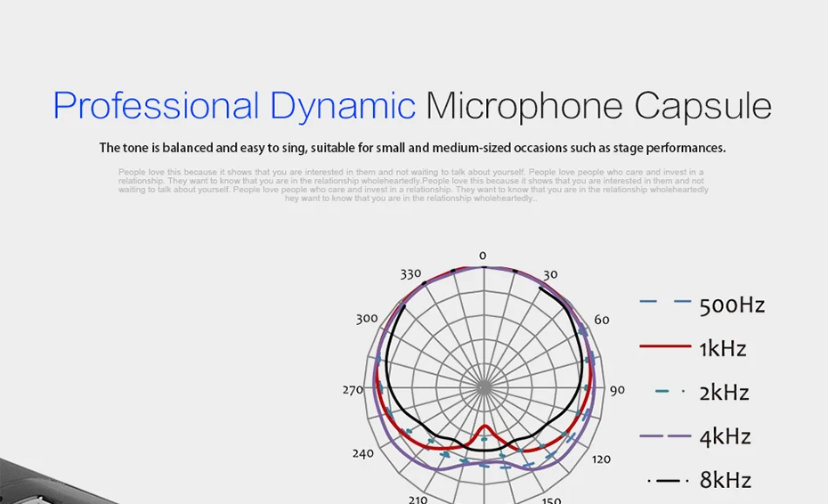
Task: Click the 300 degree label on polar chart
Action: click(x=367, y=319)
